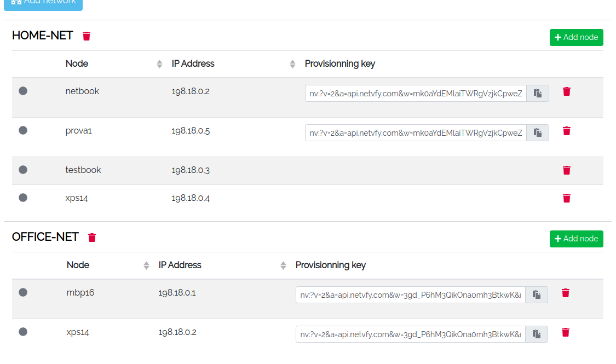Add a node to OFFICE-NET
Screen dimensions: 616x364
[576, 239]
